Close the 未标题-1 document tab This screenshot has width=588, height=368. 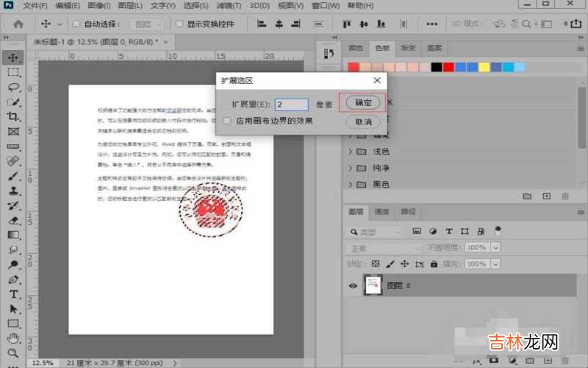pyautogui.click(x=166, y=42)
